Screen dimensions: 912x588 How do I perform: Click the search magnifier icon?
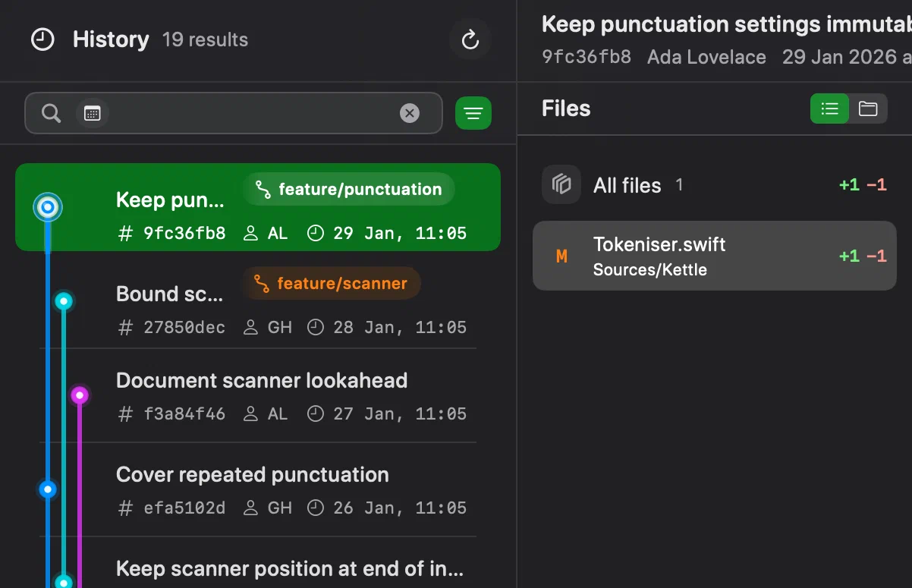click(51, 114)
